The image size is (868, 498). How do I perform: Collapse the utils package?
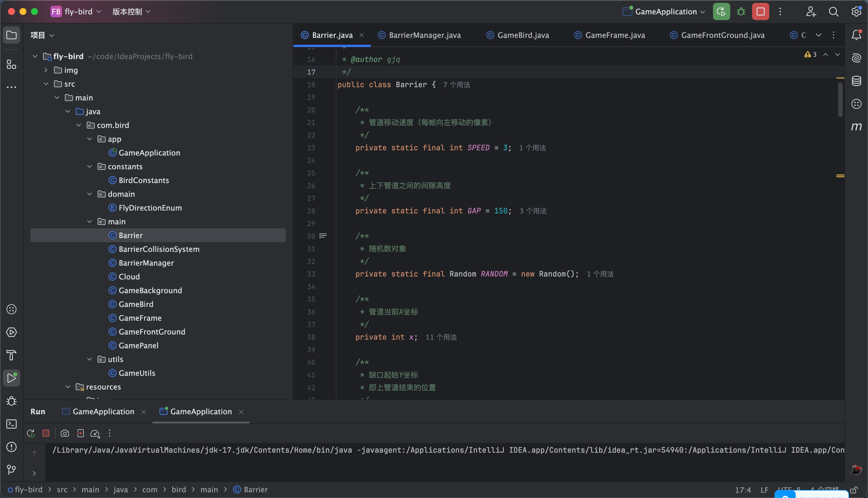click(x=90, y=359)
